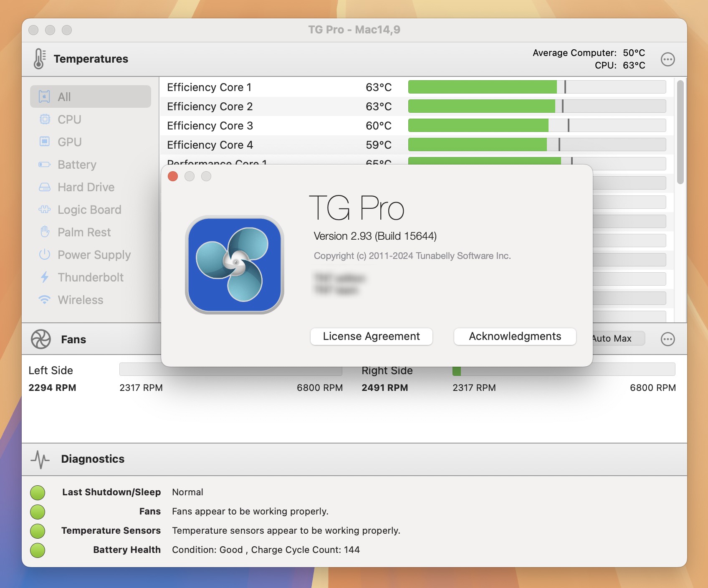Viewport: 708px width, 588px height.
Task: Click the 2491 RPM right fan reading
Action: [384, 388]
